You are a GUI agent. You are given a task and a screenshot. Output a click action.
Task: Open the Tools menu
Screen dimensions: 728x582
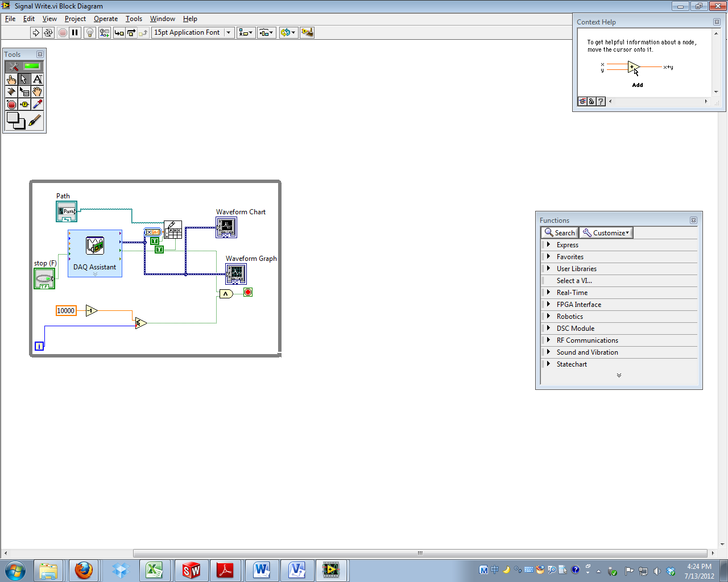(x=134, y=19)
